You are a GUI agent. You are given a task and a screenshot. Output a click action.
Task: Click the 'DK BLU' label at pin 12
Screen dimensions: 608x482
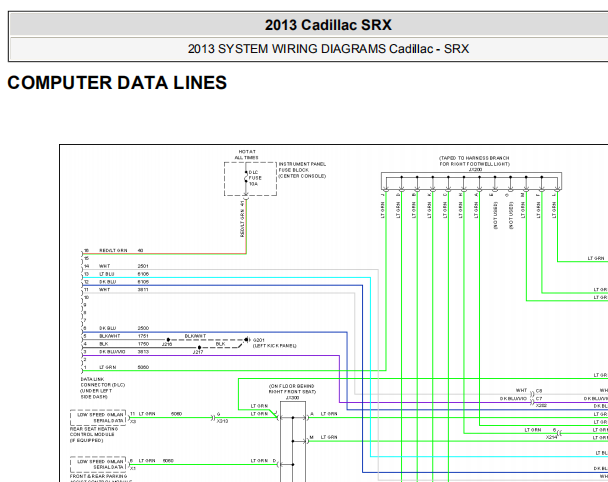point(107,282)
